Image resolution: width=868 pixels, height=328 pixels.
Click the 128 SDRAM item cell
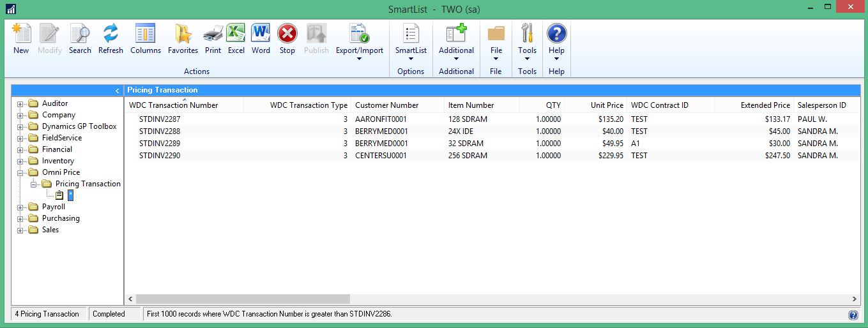468,119
